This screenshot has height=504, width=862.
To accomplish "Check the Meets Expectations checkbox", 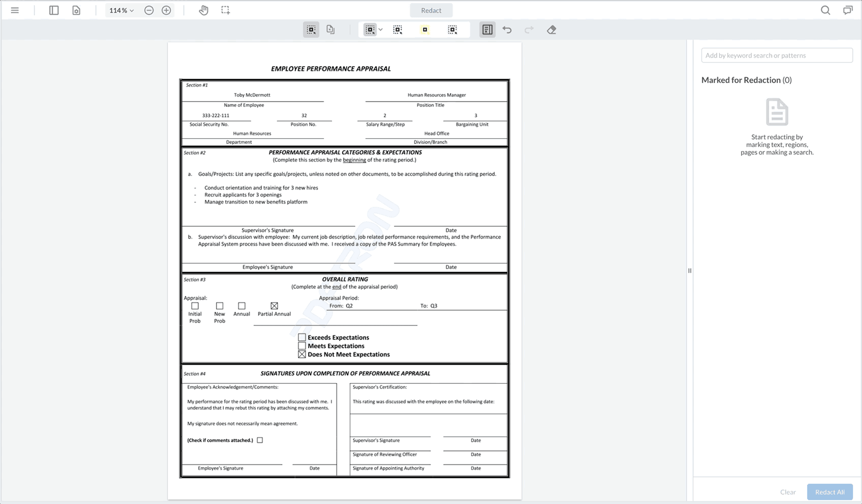I will (302, 346).
